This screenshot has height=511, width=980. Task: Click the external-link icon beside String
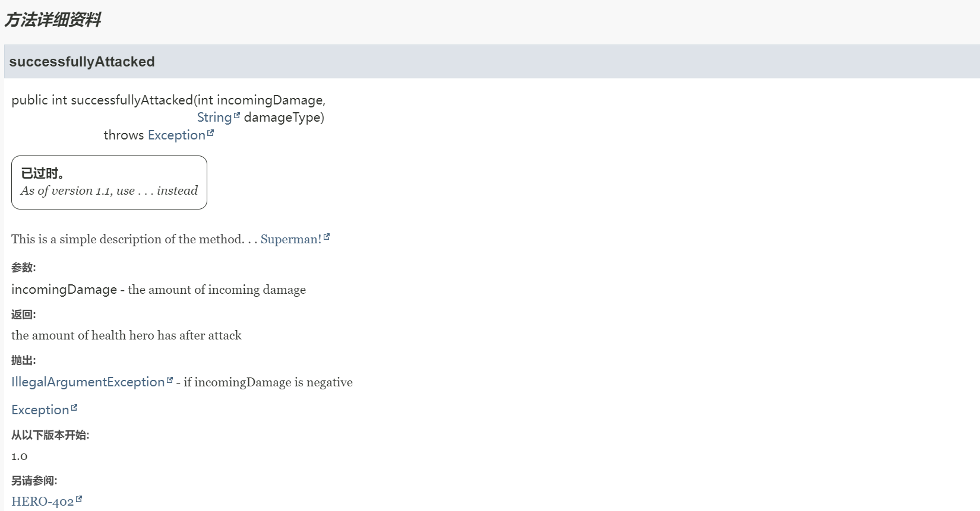237,115
